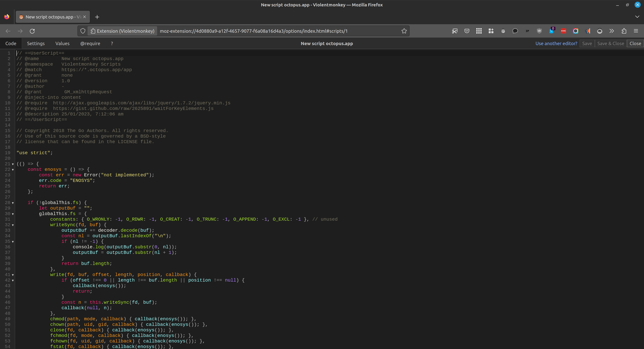The width and height of the screenshot is (644, 349).
Task: Click the colorful camera lens extension icon
Action: (576, 31)
